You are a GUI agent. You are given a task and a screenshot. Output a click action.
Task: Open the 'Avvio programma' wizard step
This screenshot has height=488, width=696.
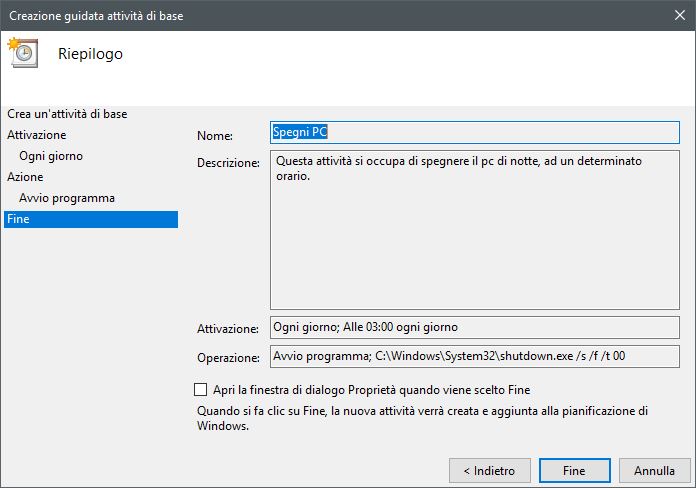pyautogui.click(x=67, y=198)
